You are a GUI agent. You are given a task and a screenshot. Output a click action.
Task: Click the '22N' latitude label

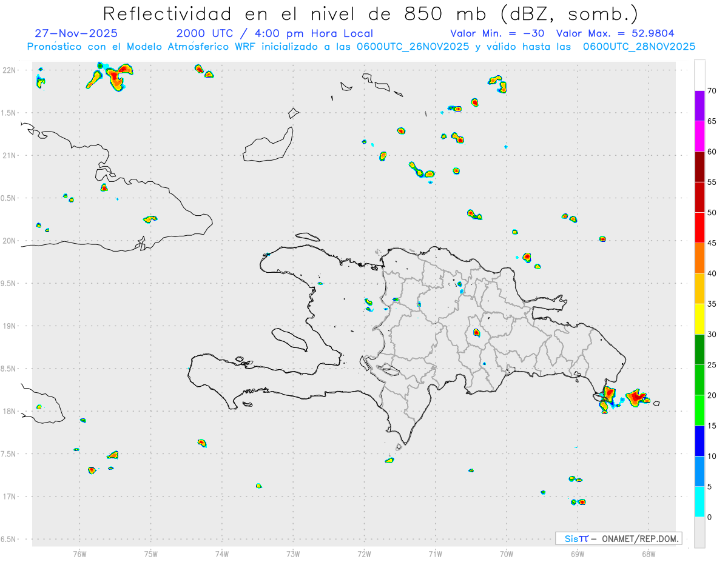click(10, 70)
